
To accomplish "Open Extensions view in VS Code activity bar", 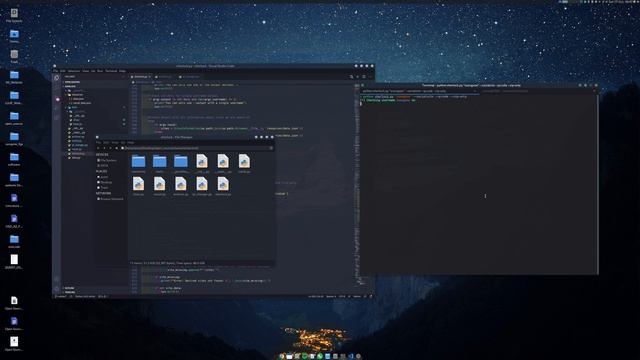I will pos(57,118).
